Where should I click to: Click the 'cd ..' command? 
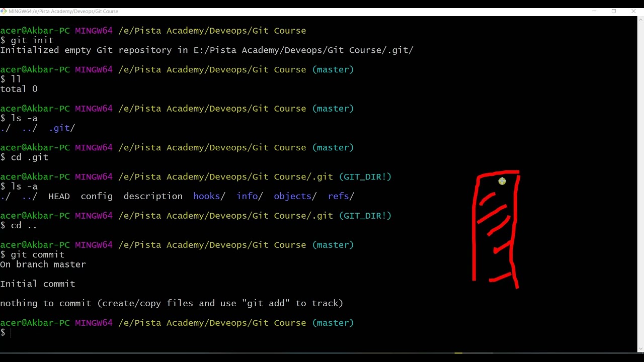(x=24, y=225)
